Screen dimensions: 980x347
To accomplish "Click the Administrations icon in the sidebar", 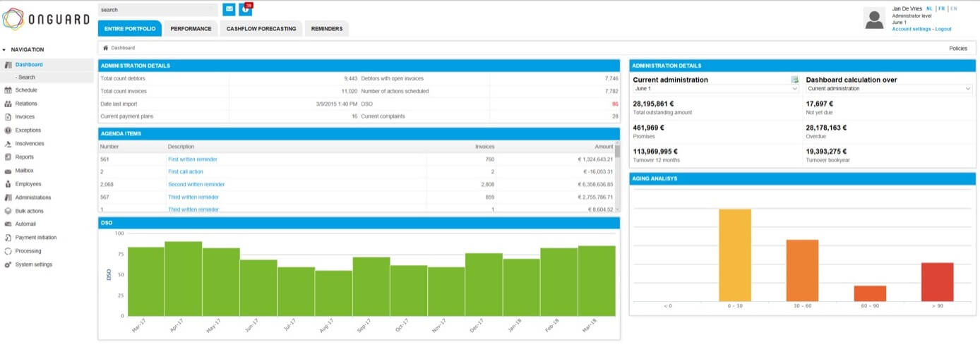I will click(8, 197).
